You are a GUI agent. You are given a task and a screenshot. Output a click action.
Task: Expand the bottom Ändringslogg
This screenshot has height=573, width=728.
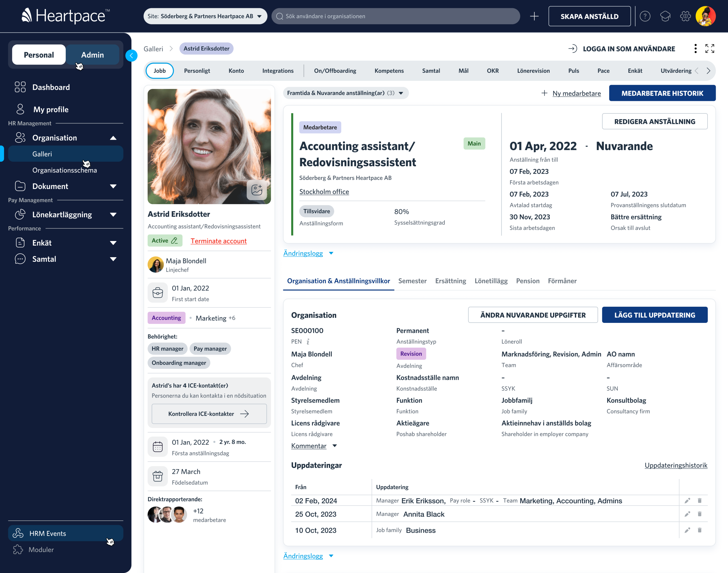pos(308,556)
